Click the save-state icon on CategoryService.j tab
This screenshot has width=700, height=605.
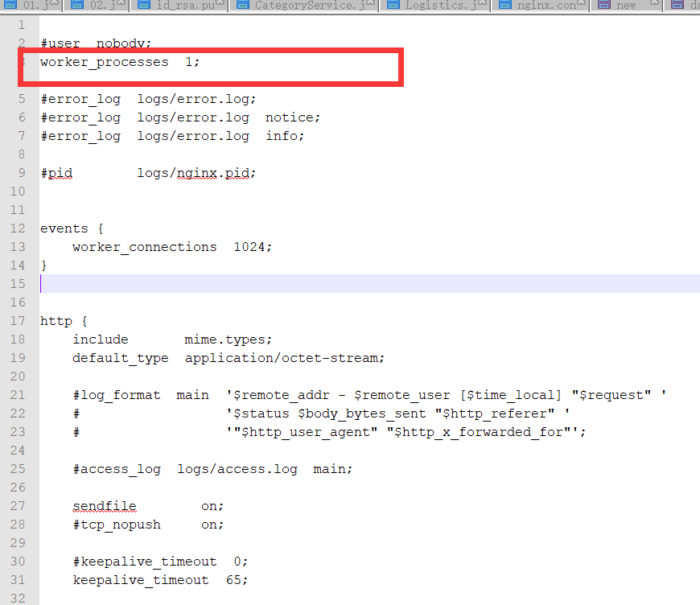(x=242, y=5)
